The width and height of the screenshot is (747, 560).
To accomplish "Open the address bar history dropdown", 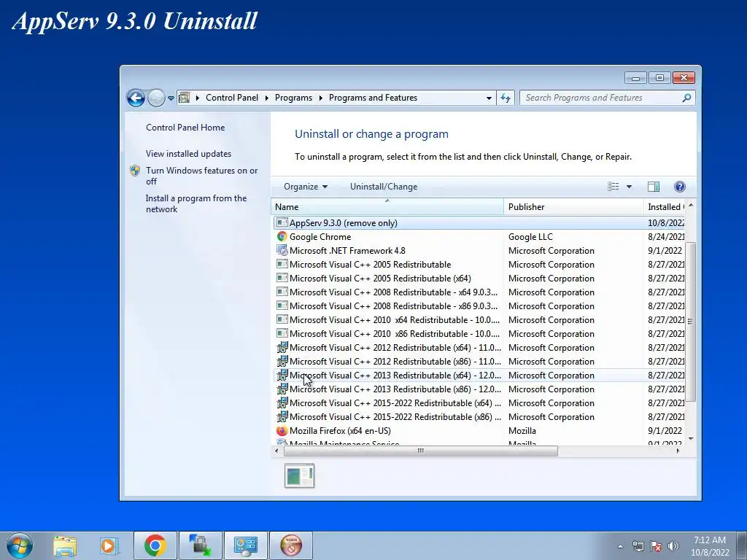I will click(x=489, y=98).
